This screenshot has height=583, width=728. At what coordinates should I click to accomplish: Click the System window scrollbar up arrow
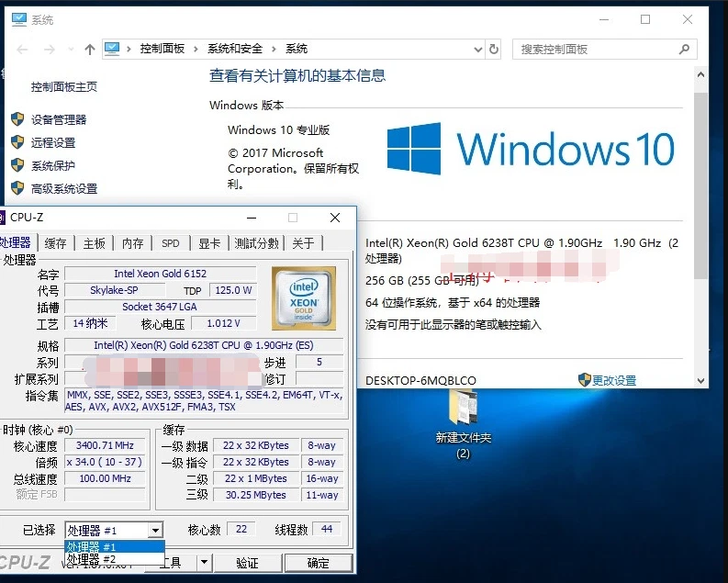701,74
